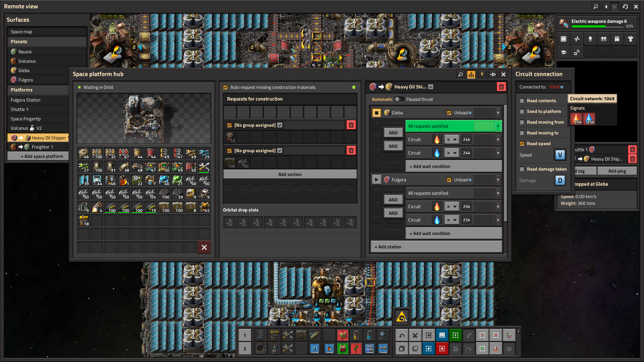
Task: Click the circuit network icon in hub title bar
Action: tap(471, 74)
